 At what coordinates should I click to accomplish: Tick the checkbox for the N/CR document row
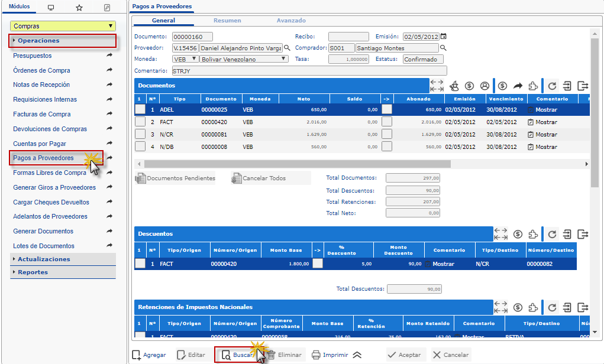[140, 134]
